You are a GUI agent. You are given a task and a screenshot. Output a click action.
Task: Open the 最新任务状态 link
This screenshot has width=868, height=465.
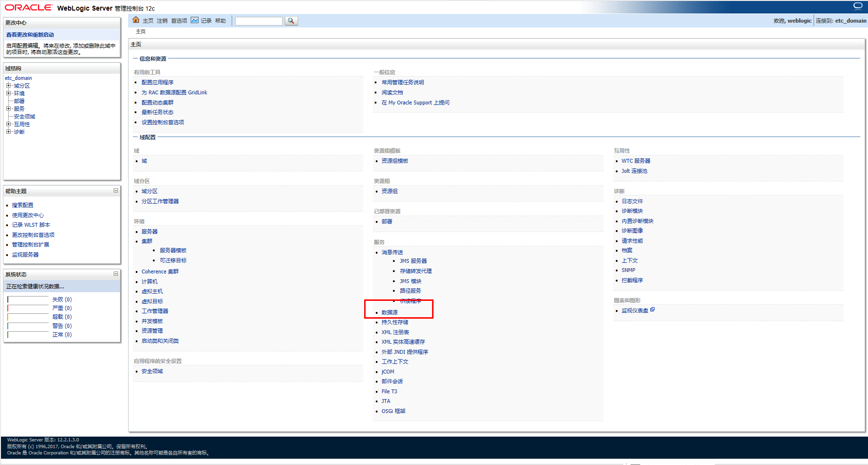tap(158, 112)
